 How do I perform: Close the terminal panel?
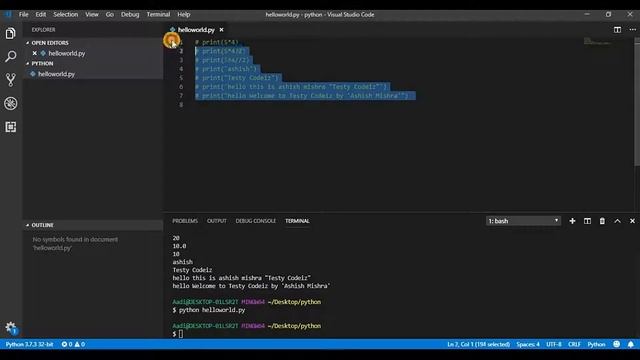coord(632,221)
